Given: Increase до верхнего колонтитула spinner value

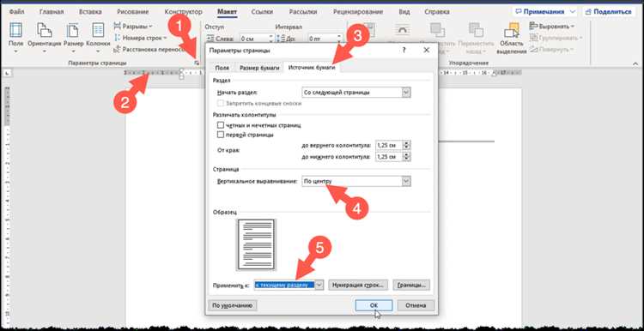Looking at the screenshot, I should click(x=407, y=143).
